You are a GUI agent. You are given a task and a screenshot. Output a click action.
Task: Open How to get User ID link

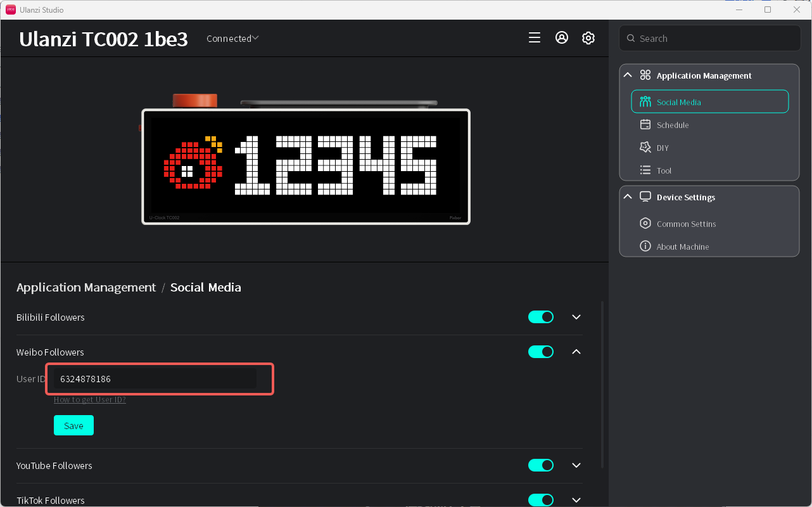(90, 400)
